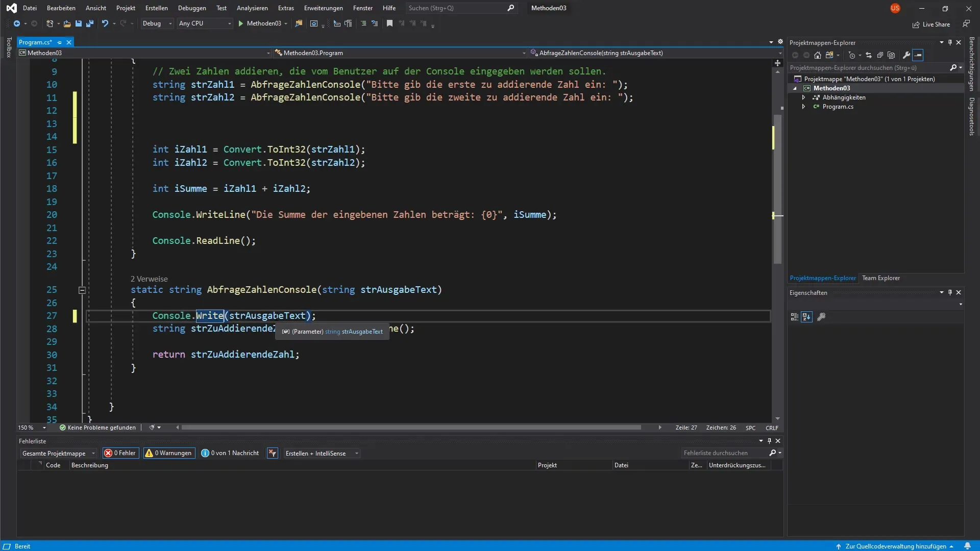Open the Erweiterungen menu
The image size is (980, 551).
coord(324,8)
